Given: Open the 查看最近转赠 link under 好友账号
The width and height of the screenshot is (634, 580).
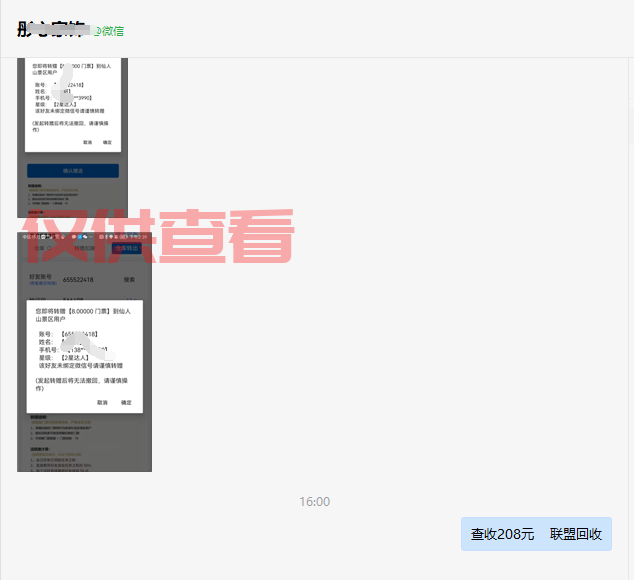Looking at the screenshot, I should [41, 285].
